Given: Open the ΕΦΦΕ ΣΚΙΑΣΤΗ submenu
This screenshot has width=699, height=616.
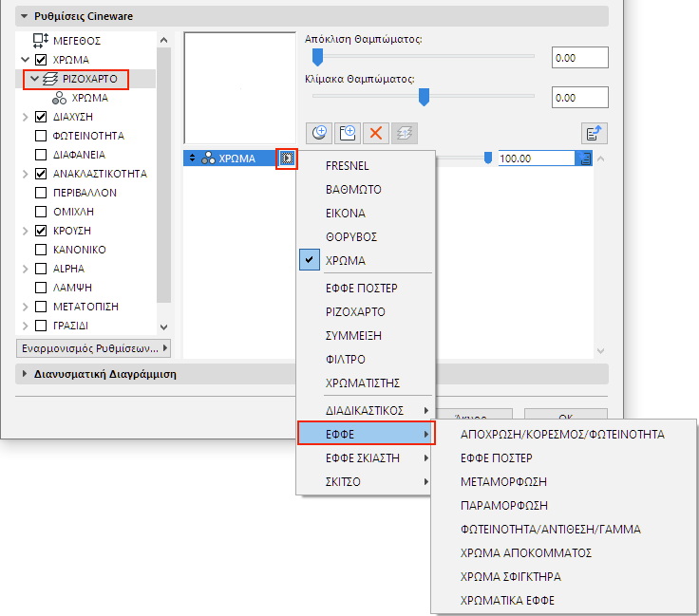Looking at the screenshot, I should pos(366,457).
